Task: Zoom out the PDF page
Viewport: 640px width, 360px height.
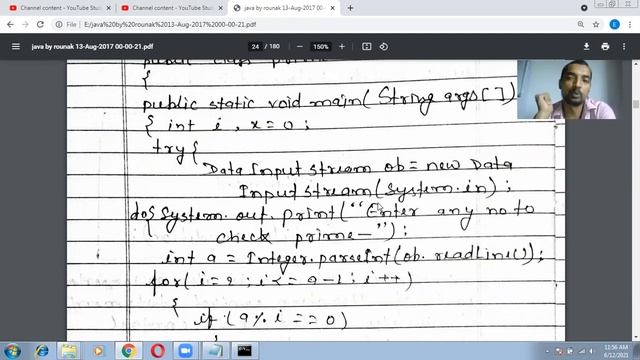Action: (300, 47)
